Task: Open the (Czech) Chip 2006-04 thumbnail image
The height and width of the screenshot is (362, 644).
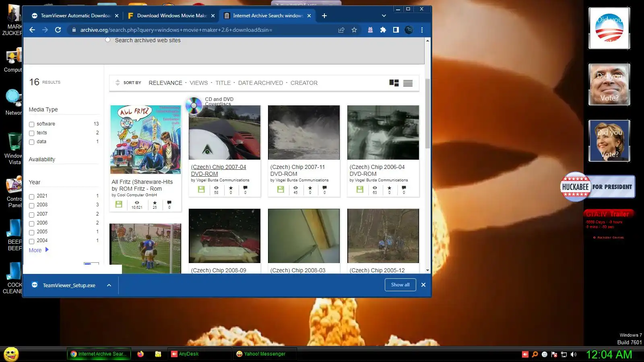Action: pos(383,132)
